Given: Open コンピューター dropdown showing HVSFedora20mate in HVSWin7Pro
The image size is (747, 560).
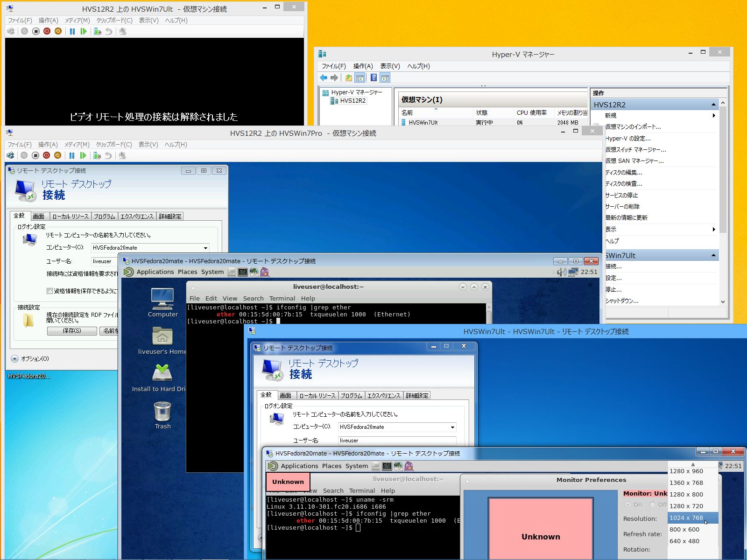Looking at the screenshot, I should point(205,248).
